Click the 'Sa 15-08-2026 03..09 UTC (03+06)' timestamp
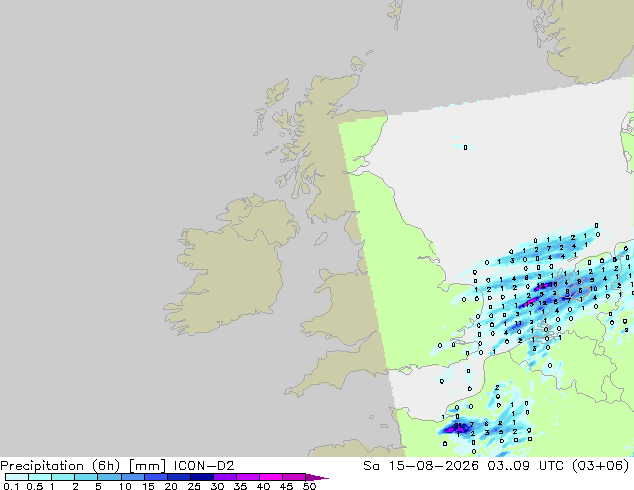Image resolution: width=634 pixels, height=490 pixels. tap(496, 466)
